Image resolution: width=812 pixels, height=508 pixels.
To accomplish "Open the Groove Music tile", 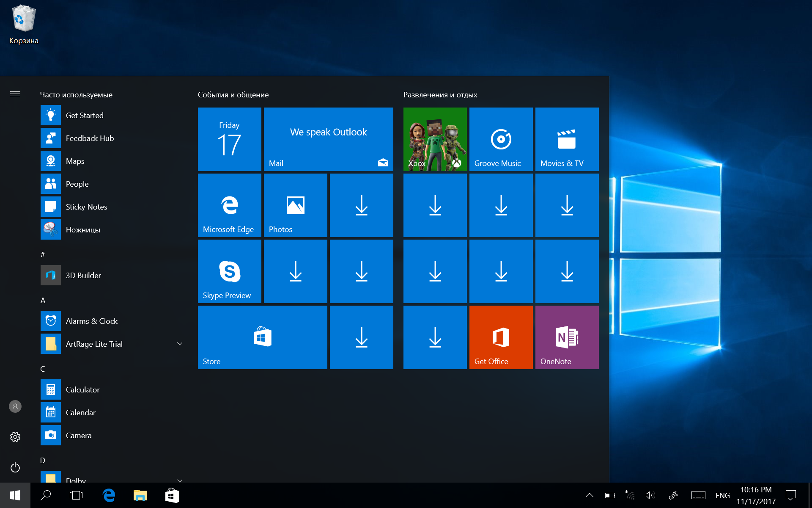I will [501, 139].
